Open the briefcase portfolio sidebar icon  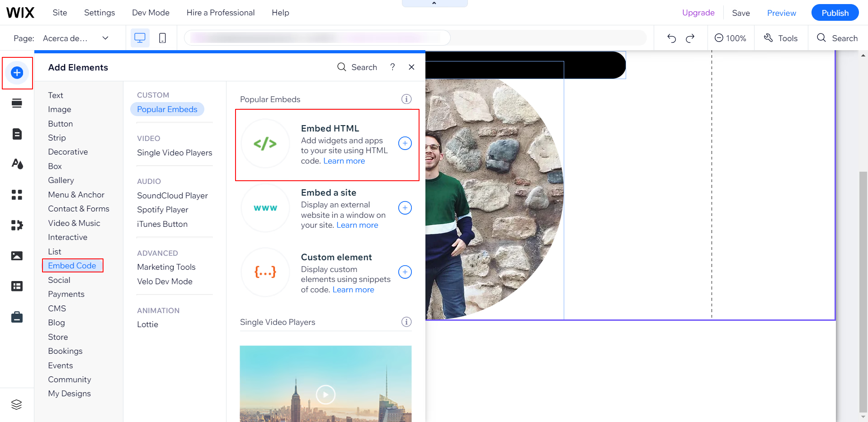point(17,317)
